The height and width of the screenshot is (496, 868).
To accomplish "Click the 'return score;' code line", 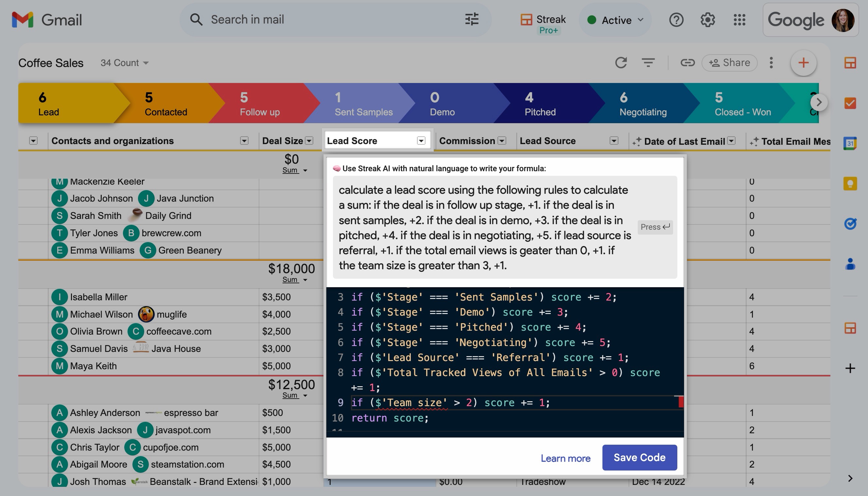I will point(390,418).
